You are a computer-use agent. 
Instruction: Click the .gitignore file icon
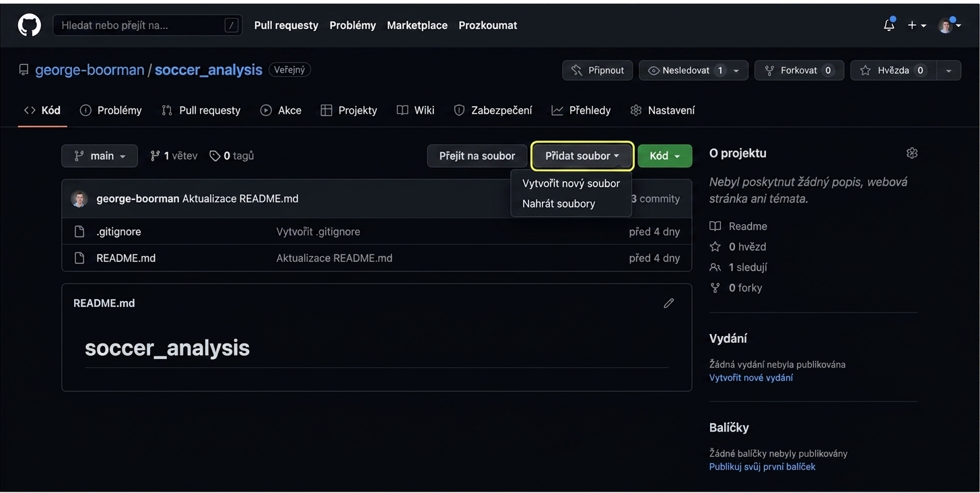[x=79, y=232]
